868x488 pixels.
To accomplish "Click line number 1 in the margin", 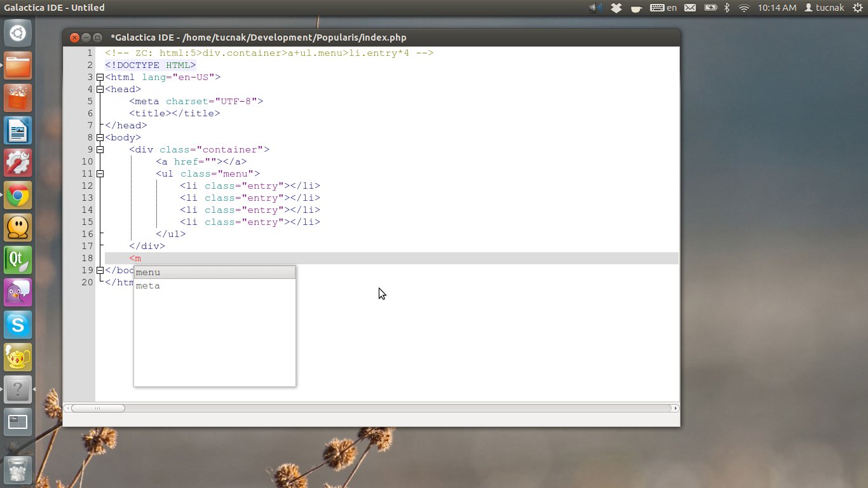I will click(x=90, y=53).
